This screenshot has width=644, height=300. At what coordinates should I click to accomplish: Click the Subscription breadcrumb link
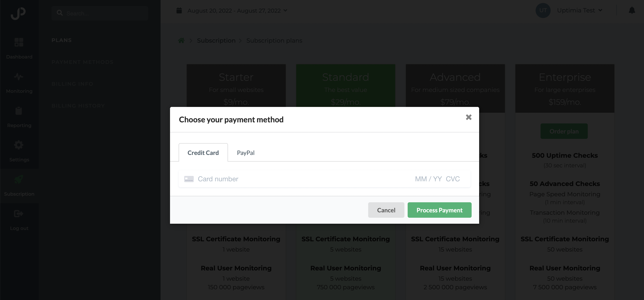tap(216, 40)
